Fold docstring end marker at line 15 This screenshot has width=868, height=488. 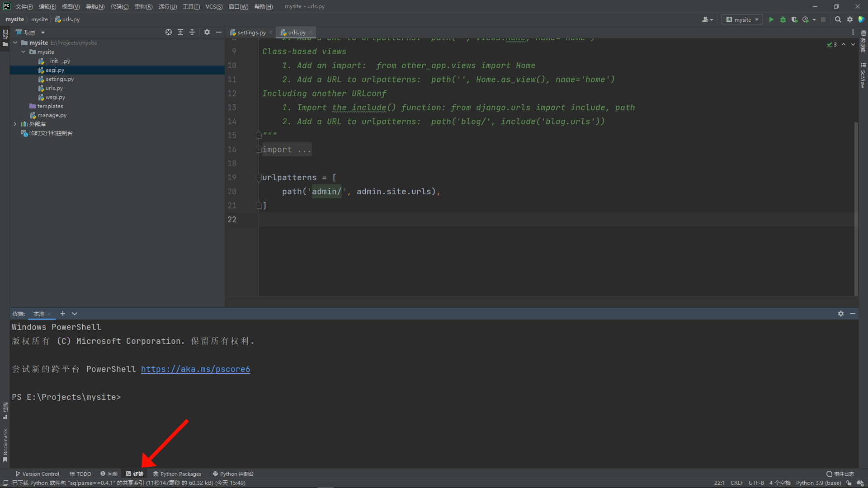(x=259, y=135)
